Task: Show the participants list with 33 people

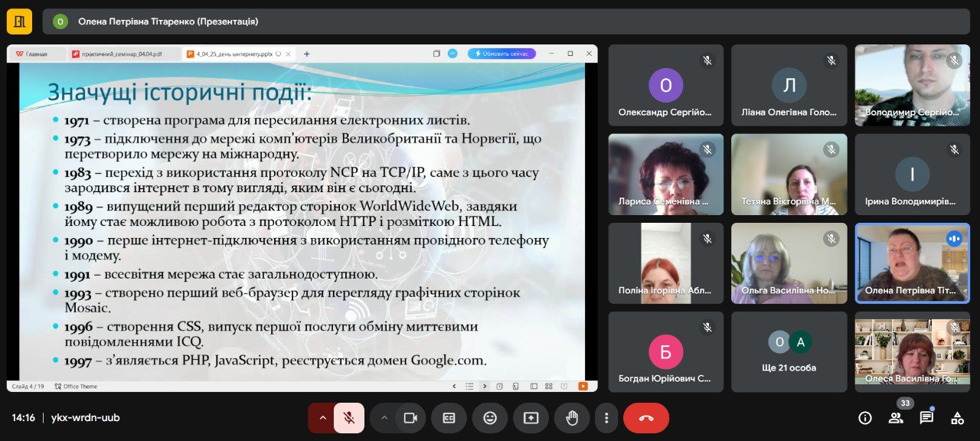Action: tap(896, 418)
